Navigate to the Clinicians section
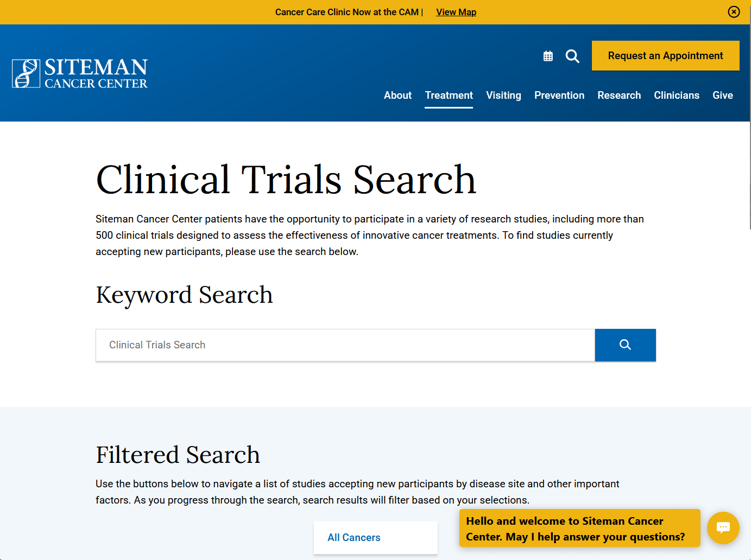This screenshot has width=751, height=560. coord(676,96)
